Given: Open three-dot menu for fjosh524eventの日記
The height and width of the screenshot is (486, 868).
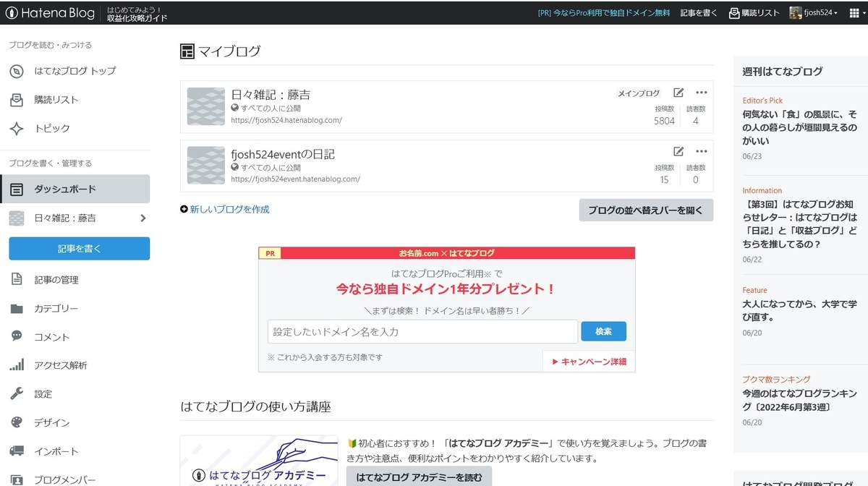Looking at the screenshot, I should click(701, 152).
